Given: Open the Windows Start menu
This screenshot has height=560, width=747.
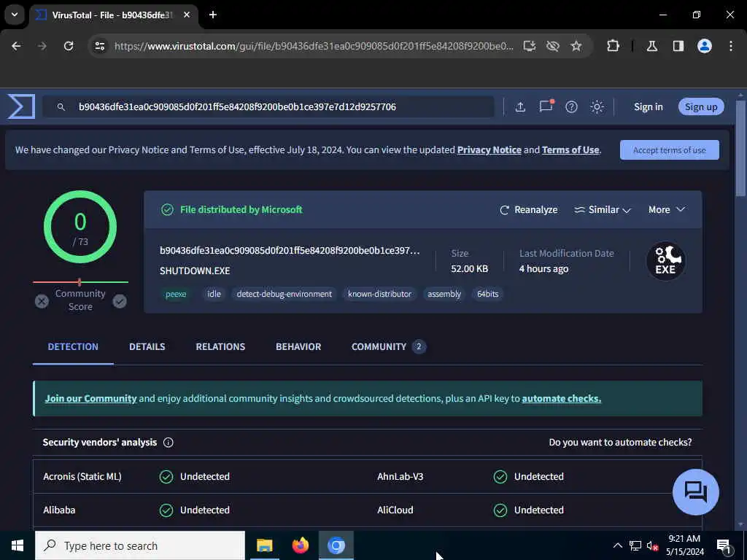Looking at the screenshot, I should pyautogui.click(x=18, y=545).
